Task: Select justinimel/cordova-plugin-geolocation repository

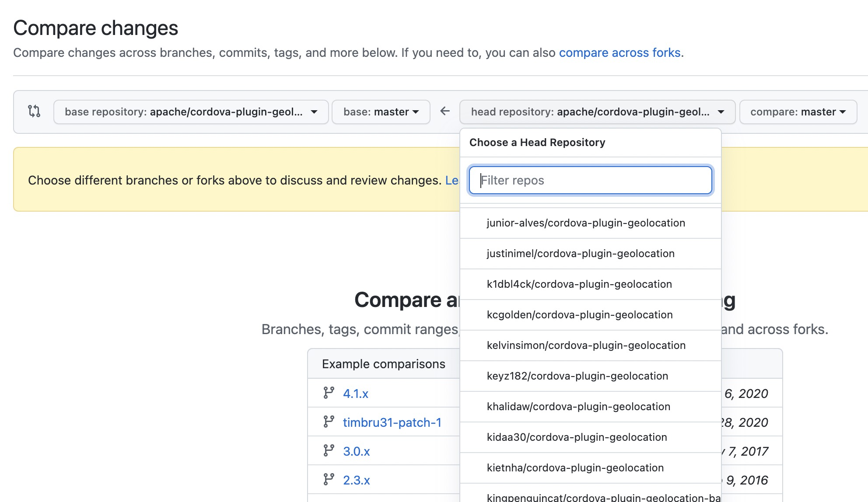Action: coord(591,254)
